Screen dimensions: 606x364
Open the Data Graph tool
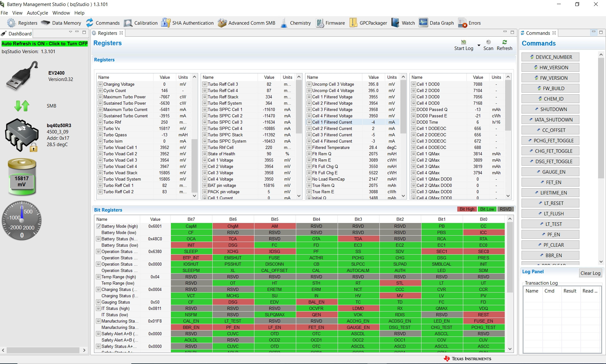coord(436,23)
